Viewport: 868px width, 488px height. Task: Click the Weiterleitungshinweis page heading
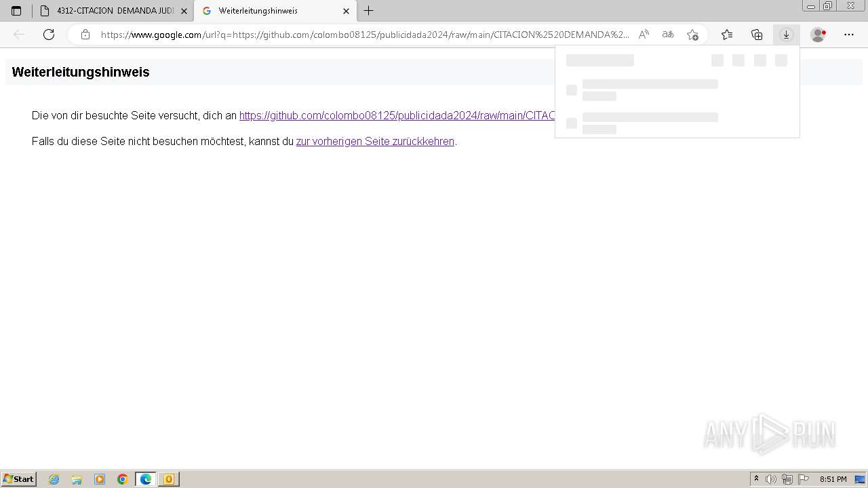pos(81,72)
